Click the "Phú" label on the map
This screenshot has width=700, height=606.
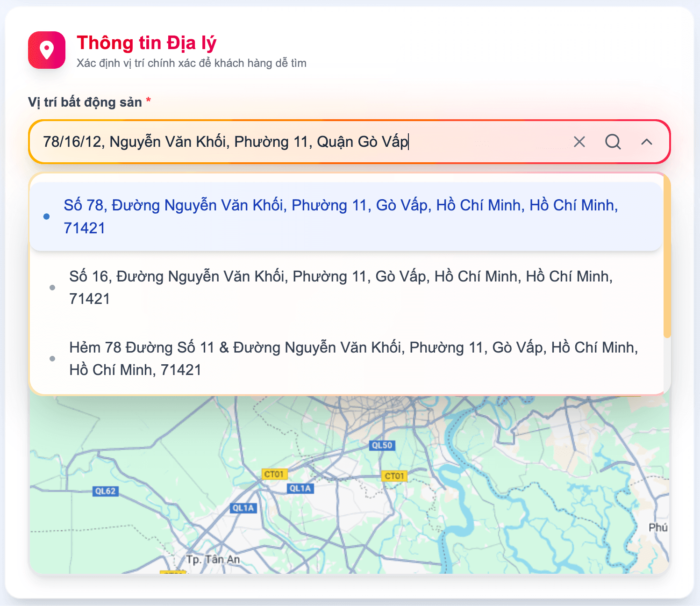[x=657, y=527]
